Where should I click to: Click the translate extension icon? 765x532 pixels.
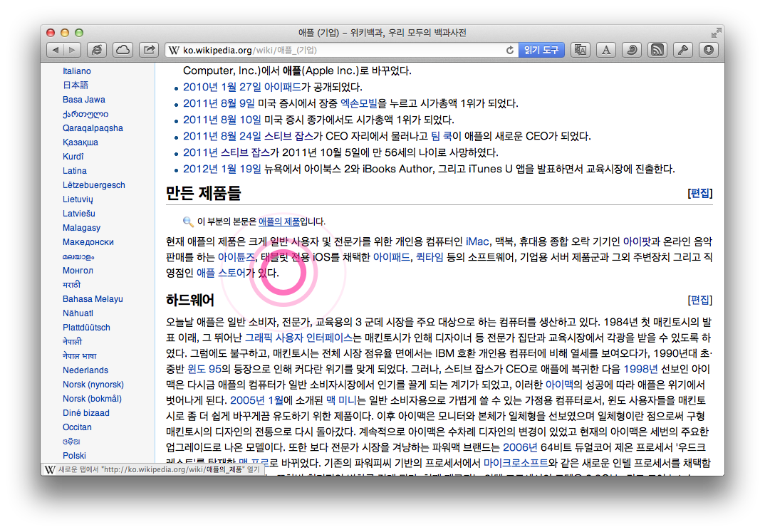tap(580, 50)
